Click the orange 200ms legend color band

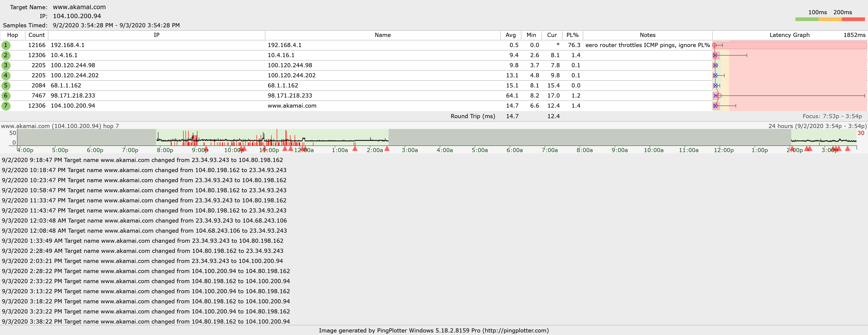(x=830, y=19)
